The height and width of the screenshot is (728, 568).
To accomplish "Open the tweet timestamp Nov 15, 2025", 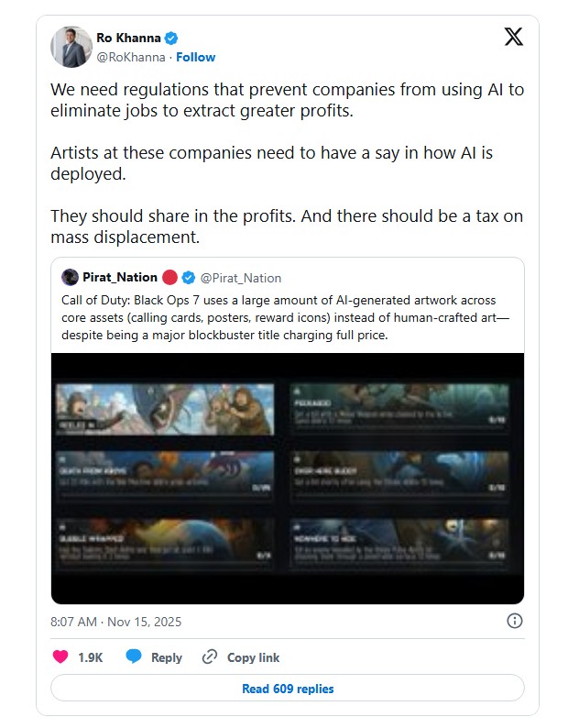I will (x=116, y=621).
